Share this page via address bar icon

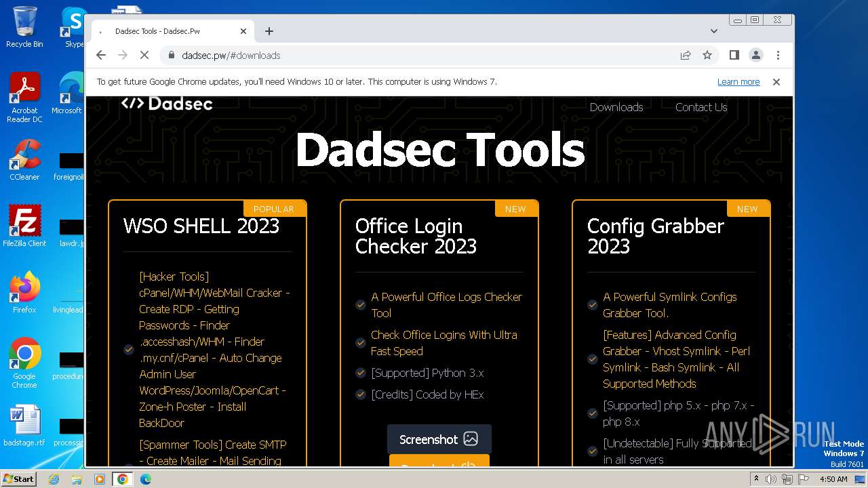pyautogui.click(x=686, y=56)
